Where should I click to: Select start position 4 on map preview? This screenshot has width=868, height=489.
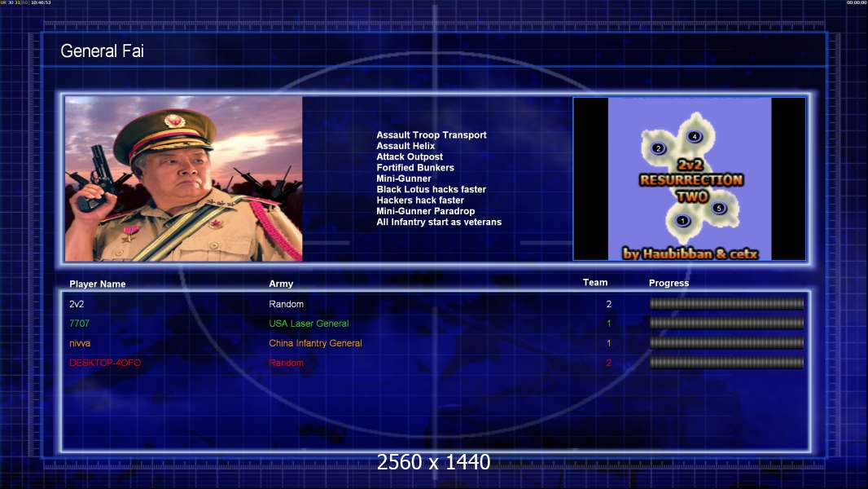(x=695, y=136)
